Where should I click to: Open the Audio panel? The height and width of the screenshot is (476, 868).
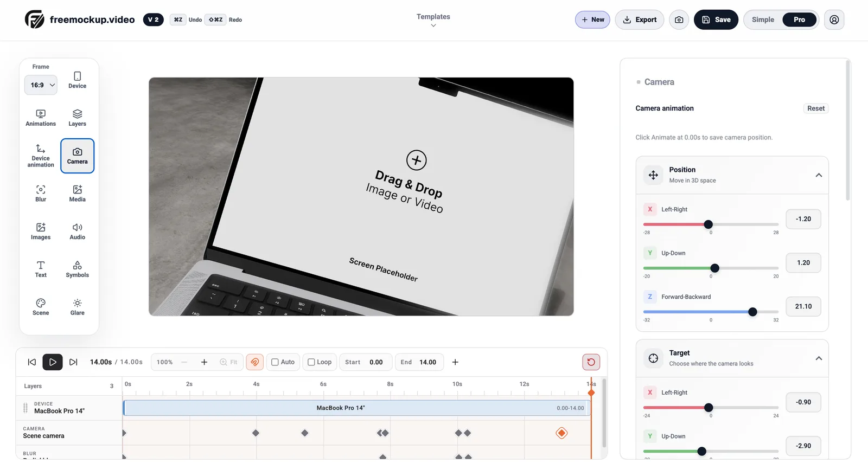click(x=77, y=231)
